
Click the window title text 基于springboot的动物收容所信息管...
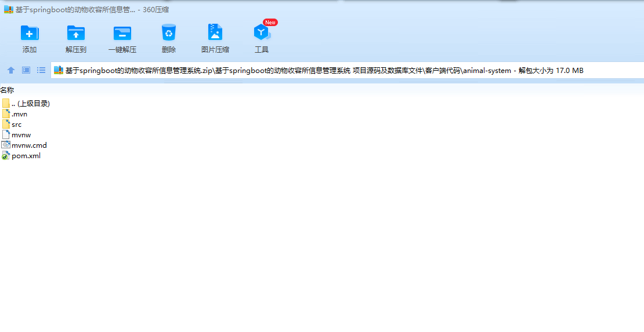click(x=75, y=10)
